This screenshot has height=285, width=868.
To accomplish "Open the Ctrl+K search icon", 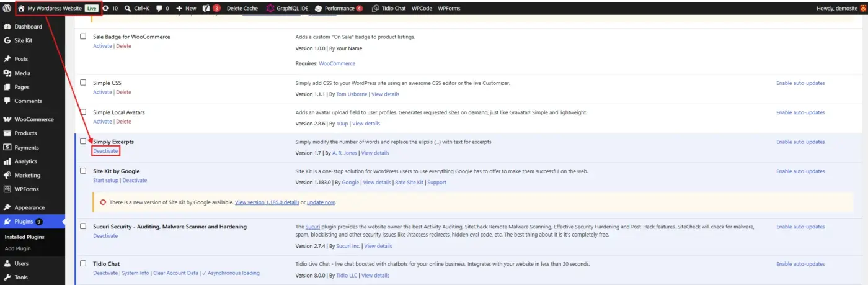I will tap(128, 9).
